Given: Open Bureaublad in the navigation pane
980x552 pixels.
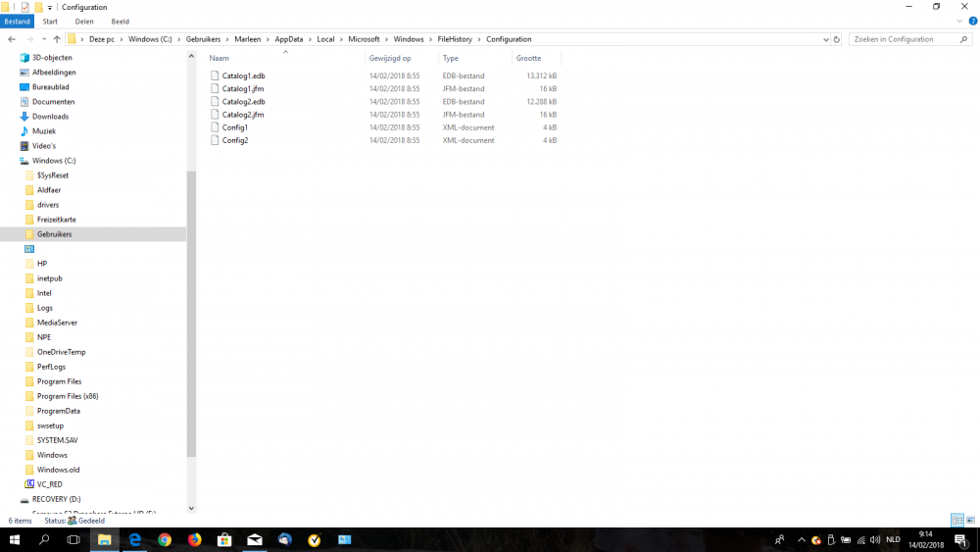Looking at the screenshot, I should [x=51, y=87].
